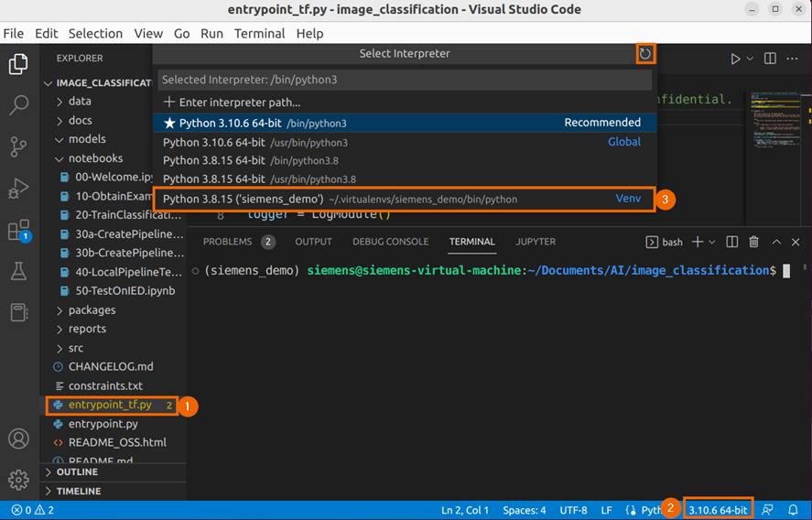Expand the notebooks folder

(95, 158)
